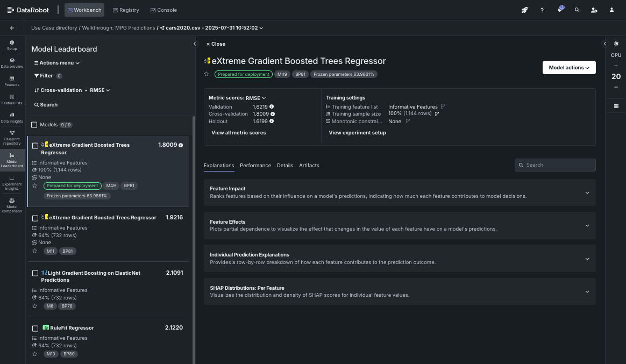Open the Actions menu dropdown
The height and width of the screenshot is (364, 626).
tap(57, 63)
